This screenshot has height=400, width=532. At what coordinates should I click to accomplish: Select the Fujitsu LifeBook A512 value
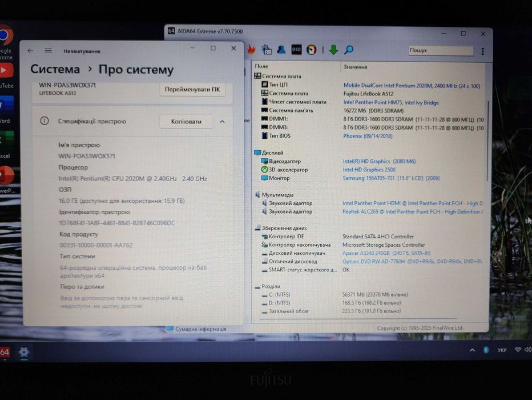tap(368, 94)
